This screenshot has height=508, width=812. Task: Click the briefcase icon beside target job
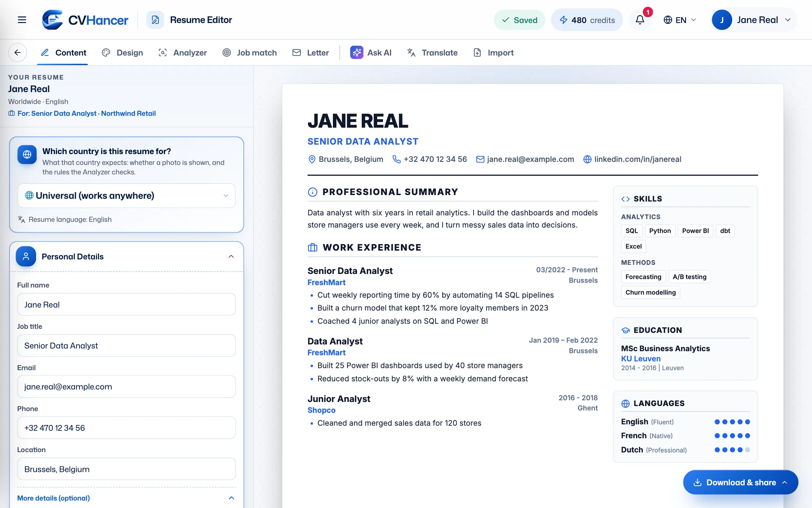click(12, 113)
